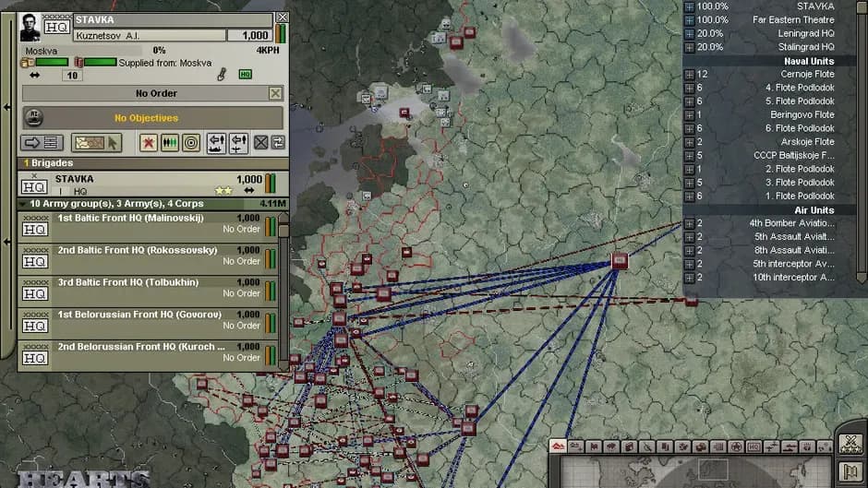
Task: Collapse the 10 Army group(s) list
Action: (23, 204)
